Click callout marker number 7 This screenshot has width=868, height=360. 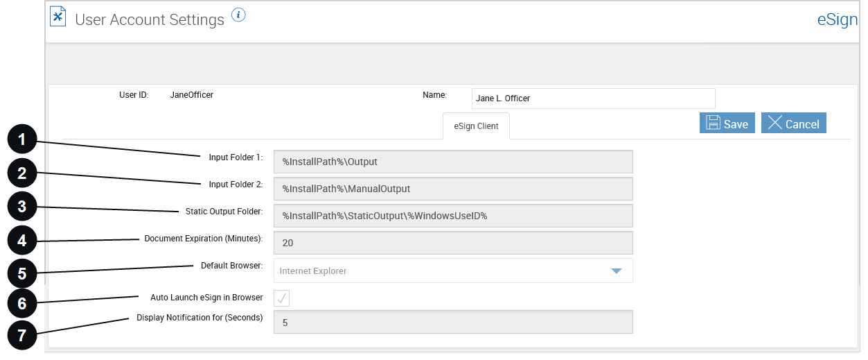[x=22, y=335]
